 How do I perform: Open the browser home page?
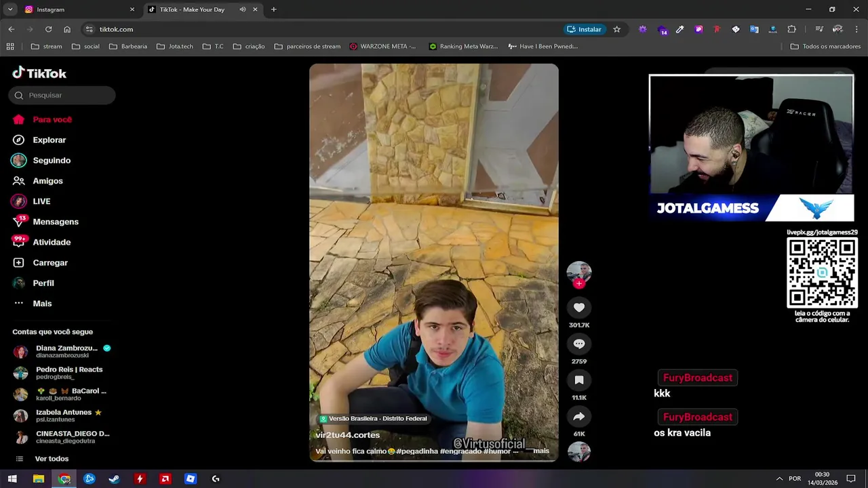(67, 29)
